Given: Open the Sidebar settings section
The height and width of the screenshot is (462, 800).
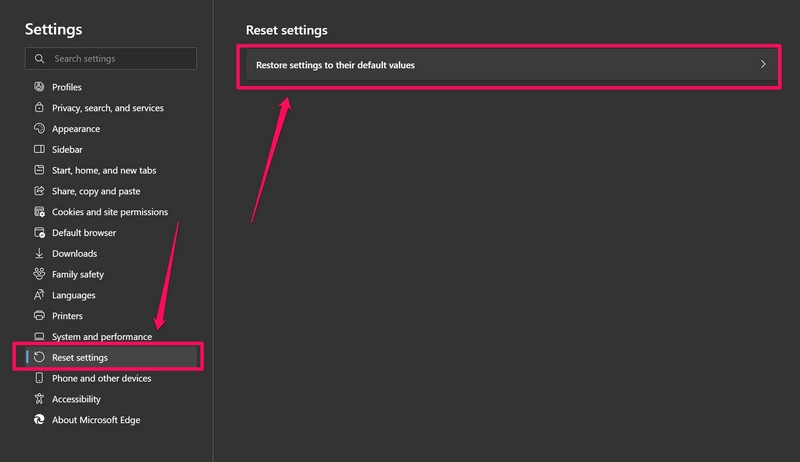Looking at the screenshot, I should coord(68,150).
